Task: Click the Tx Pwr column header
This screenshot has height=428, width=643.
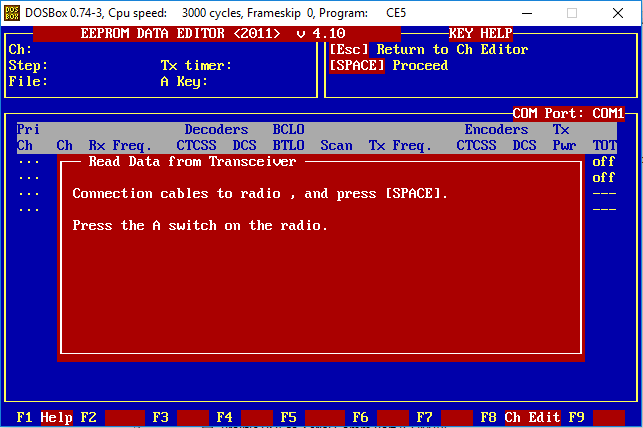Action: click(x=564, y=137)
